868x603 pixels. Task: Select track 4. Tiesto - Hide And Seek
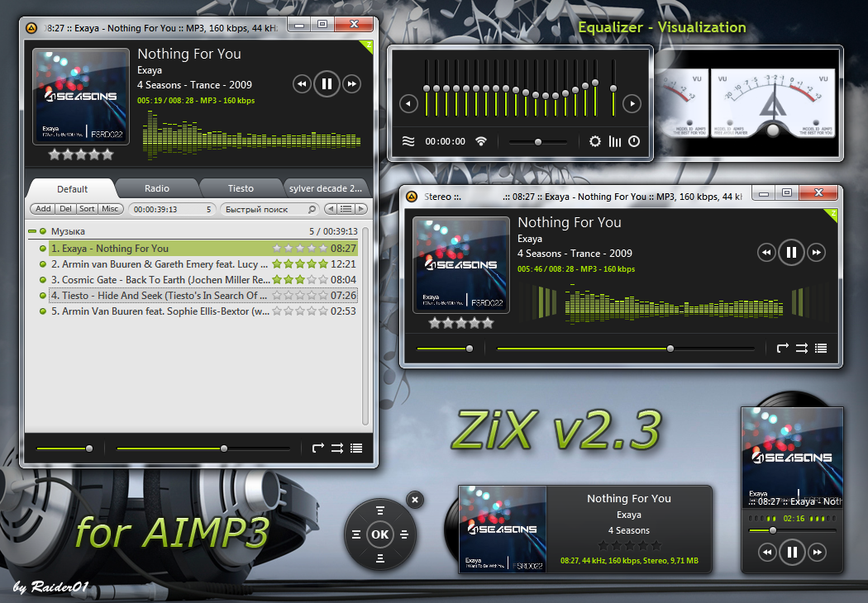[203, 296]
